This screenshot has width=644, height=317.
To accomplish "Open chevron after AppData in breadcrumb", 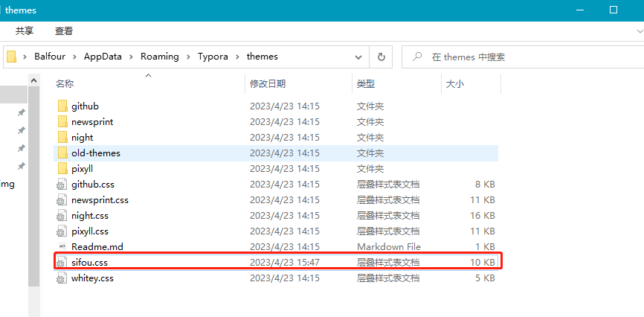I will 132,57.
